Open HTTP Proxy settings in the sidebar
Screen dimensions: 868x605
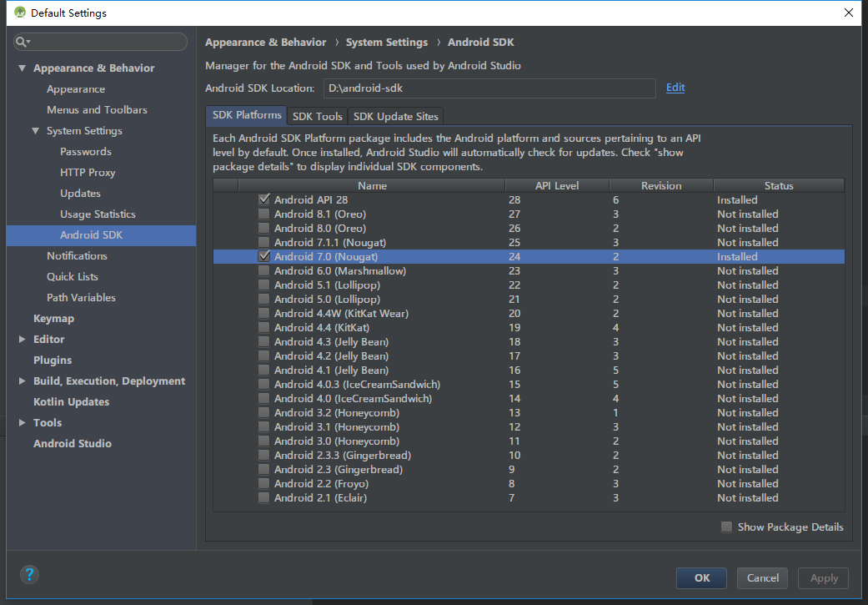click(88, 173)
